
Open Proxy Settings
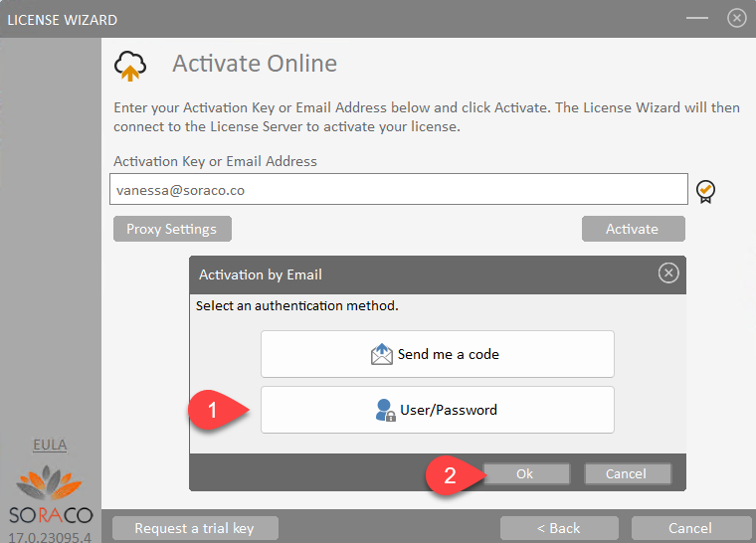click(171, 229)
